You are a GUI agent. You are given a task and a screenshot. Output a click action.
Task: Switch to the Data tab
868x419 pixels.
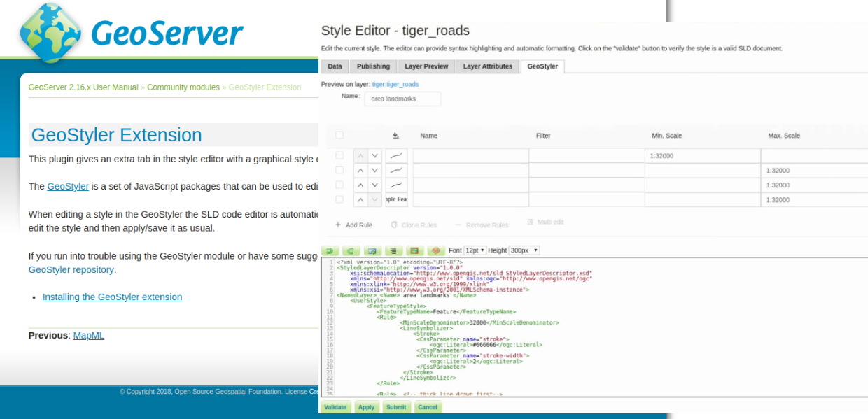[335, 66]
